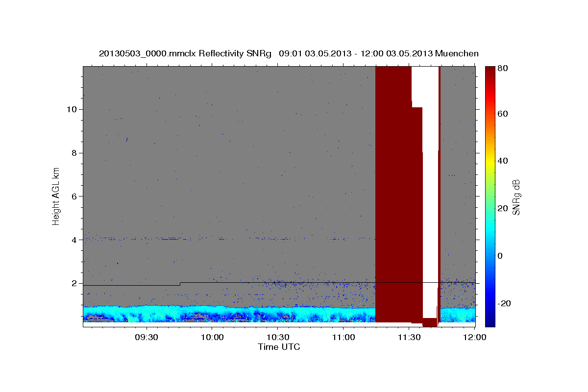
Task: Click the 10:00 time tick label
Action: pos(212,338)
